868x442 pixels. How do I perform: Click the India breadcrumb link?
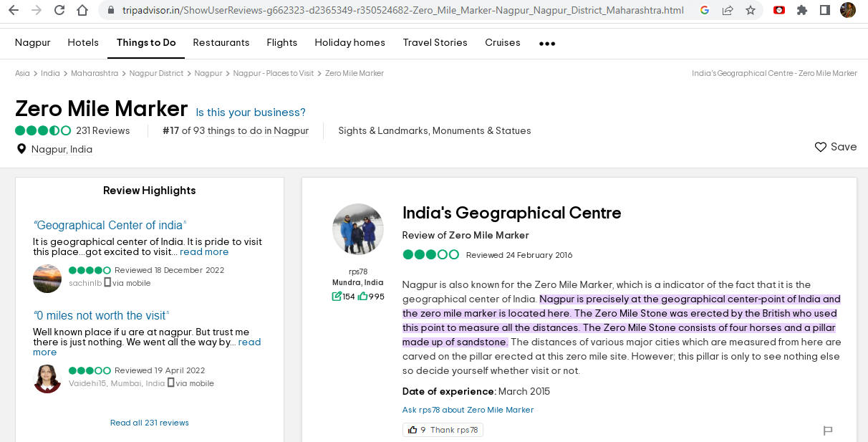50,73
